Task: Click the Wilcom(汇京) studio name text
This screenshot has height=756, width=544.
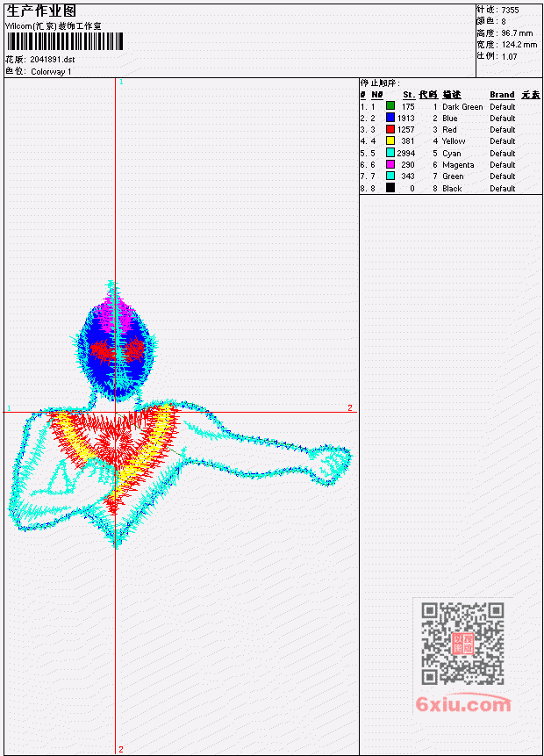Action: pos(54,26)
